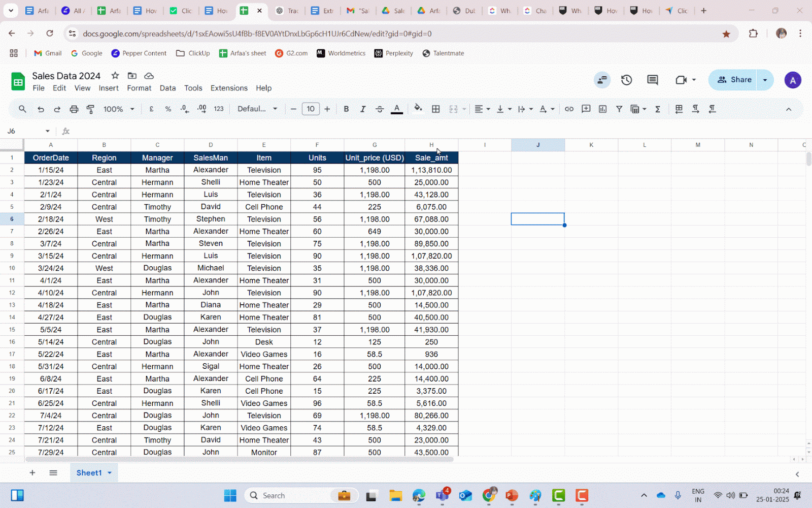Click the Redo arrow in toolbar
The width and height of the screenshot is (812, 508).
tap(57, 109)
